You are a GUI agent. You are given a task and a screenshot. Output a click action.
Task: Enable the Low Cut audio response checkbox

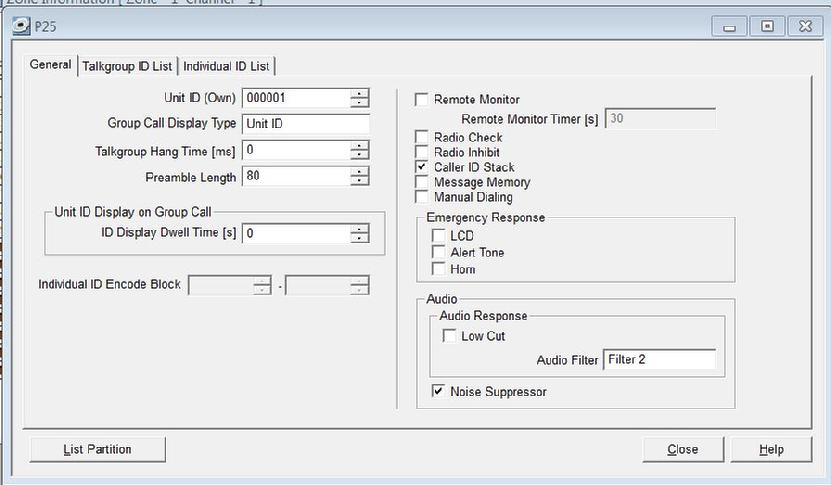(449, 336)
